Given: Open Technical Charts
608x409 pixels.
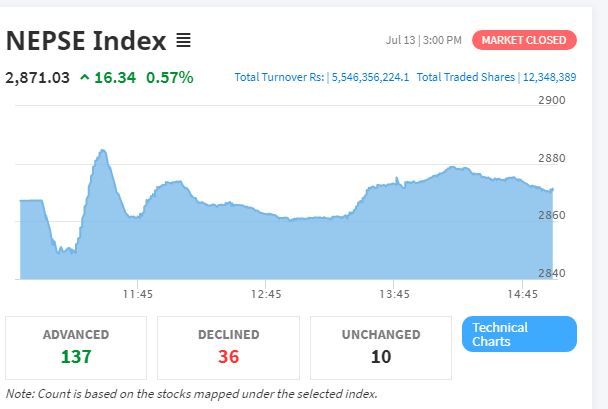Looking at the screenshot, I should tap(519, 334).
